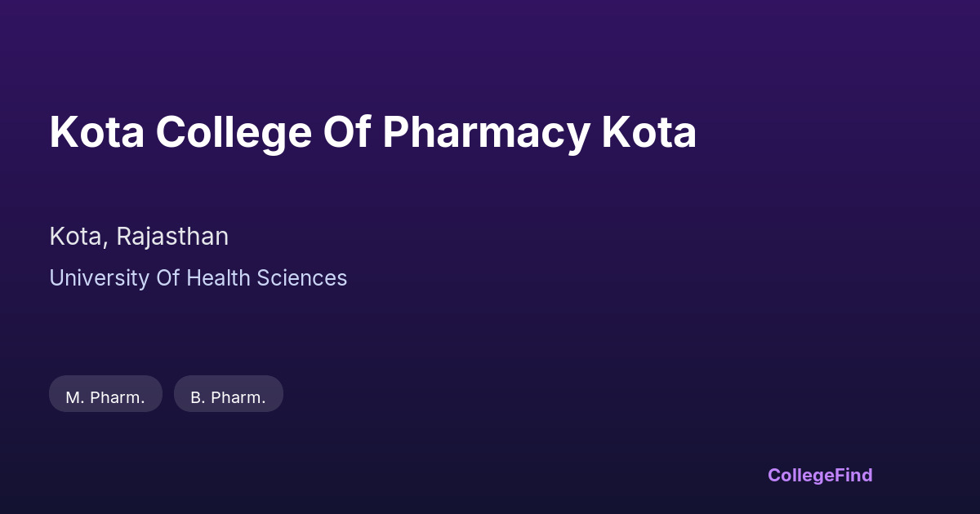Click the Kota, Rajasthan location text

[139, 237]
